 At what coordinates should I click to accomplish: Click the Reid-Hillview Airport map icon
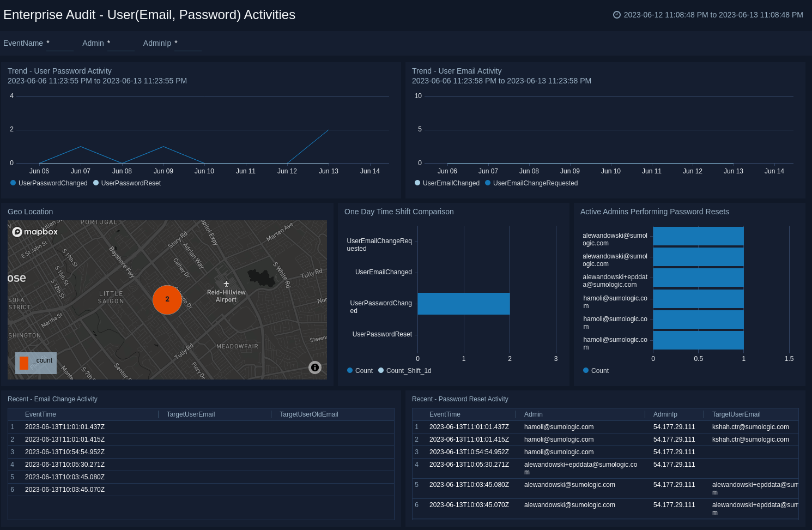(227, 284)
